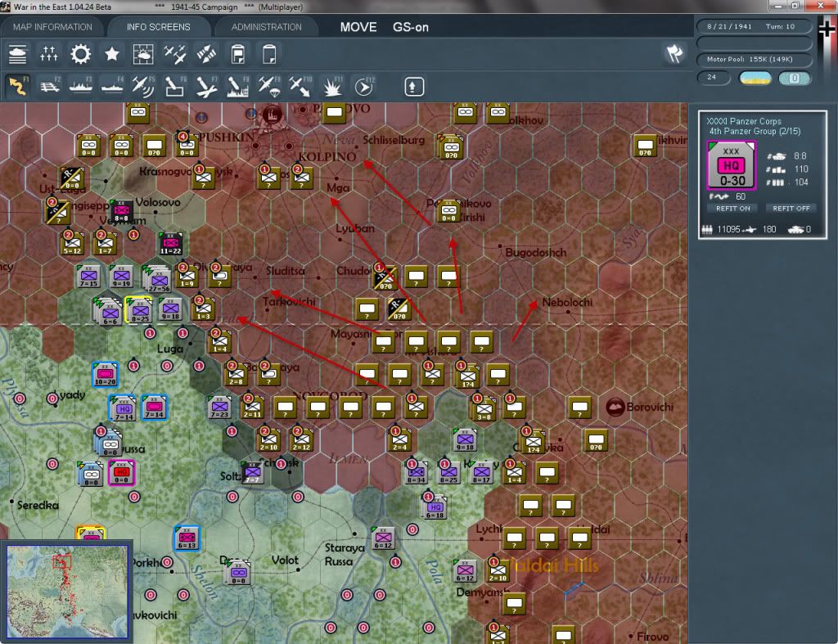Select amphibious transport F4 ship icon
This screenshot has width=838, height=644.
click(x=112, y=86)
